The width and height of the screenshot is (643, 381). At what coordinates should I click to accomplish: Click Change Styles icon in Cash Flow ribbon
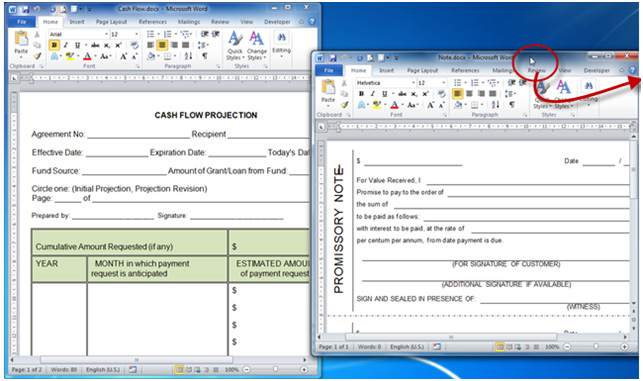pos(257,46)
